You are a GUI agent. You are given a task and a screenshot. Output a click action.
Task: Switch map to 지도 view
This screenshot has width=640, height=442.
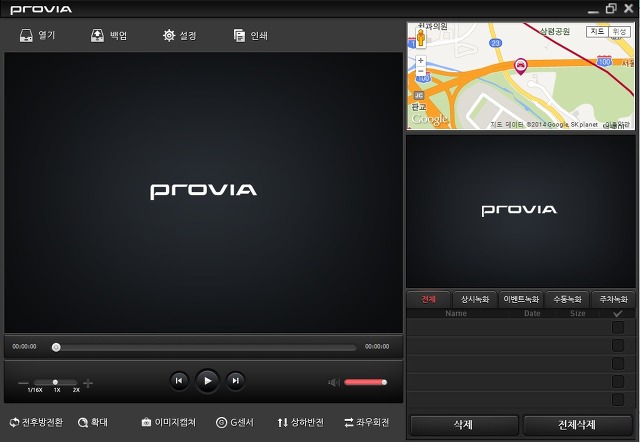click(x=598, y=31)
